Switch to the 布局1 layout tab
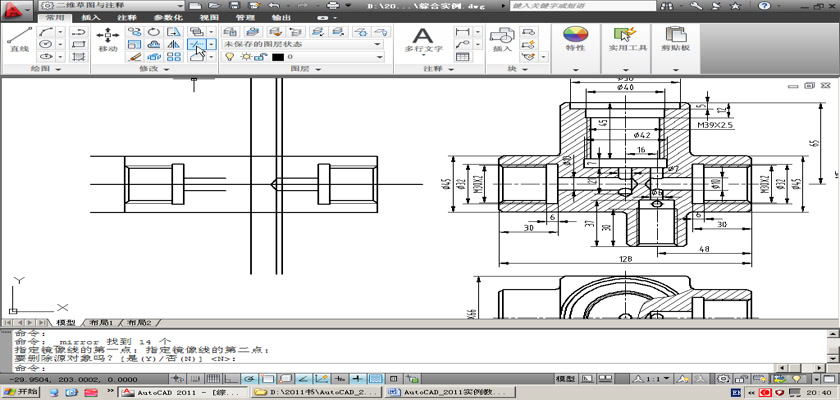 [101, 323]
